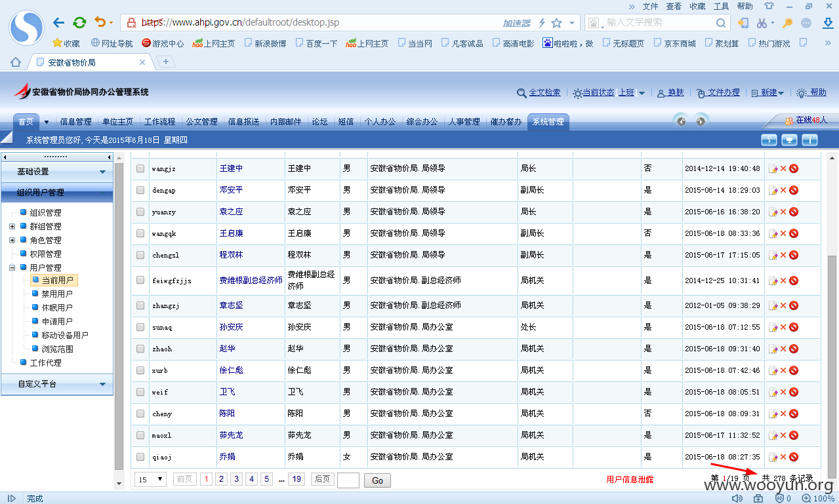This screenshot has height=504, width=839.
Task: Open the 内部邮件 tab
Action: pos(286,122)
